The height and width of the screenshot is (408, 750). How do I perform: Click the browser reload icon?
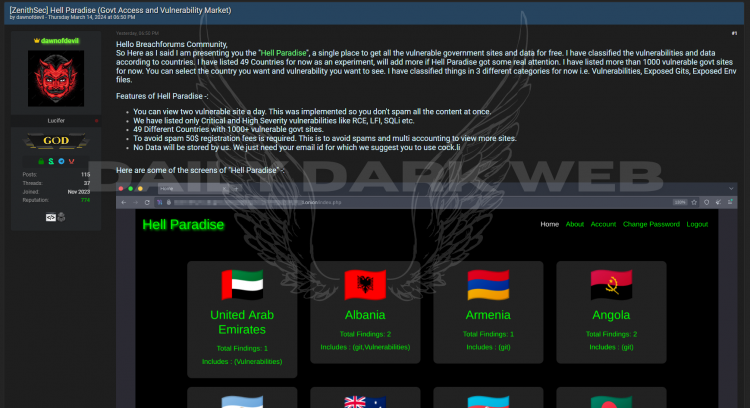tap(147, 202)
